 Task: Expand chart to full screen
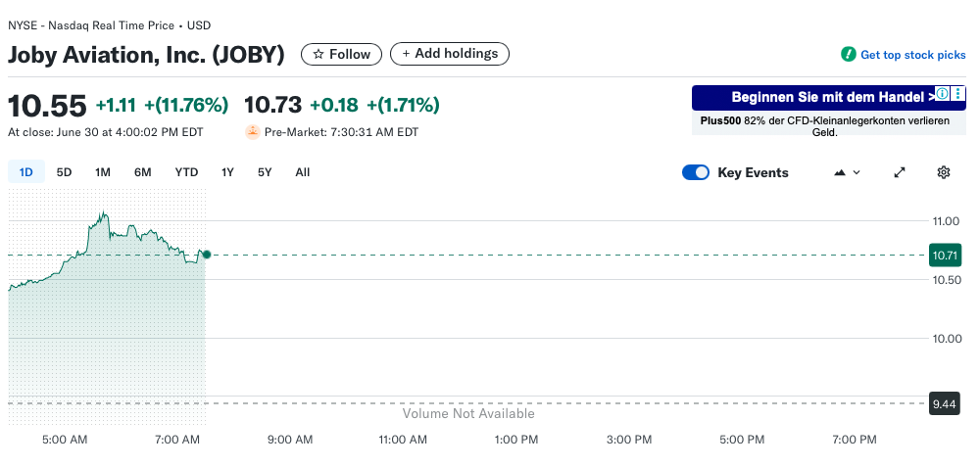(900, 172)
